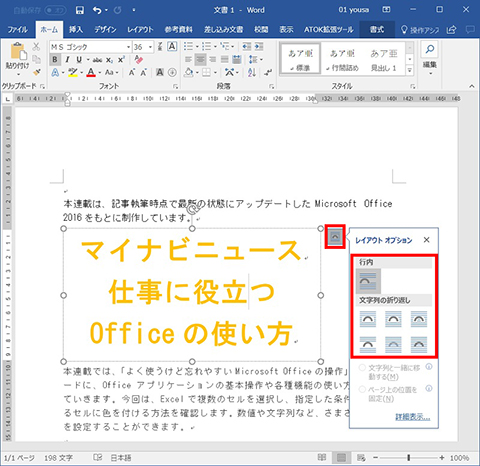Open borders dropdown arrow

pos(216,73)
